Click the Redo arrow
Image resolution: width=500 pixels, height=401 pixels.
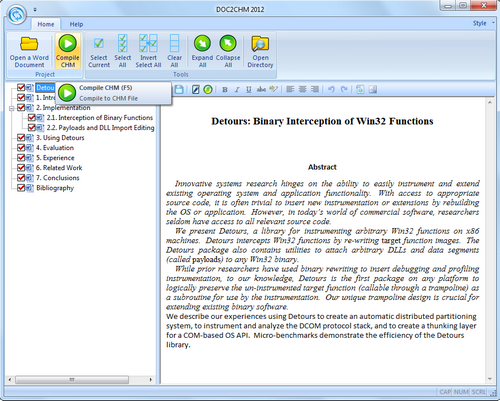[344, 89]
